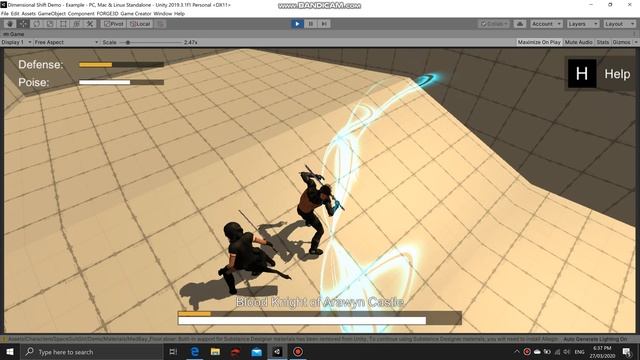Image resolution: width=640 pixels, height=360 pixels.
Task: Click the Bandicam recording tray icon
Action: point(527,351)
